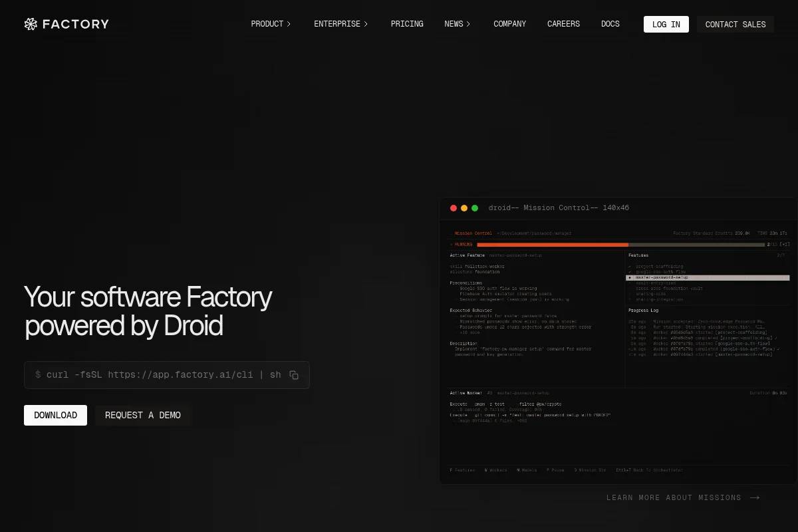Viewport: 798px width, 532px height.
Task: Select the highlighted master-password-setup feature row
Action: tap(708, 277)
